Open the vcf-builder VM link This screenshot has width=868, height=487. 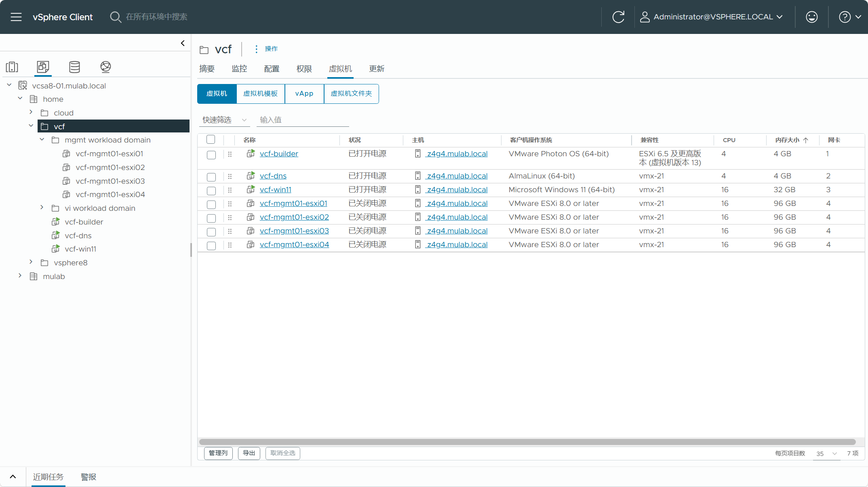pyautogui.click(x=279, y=154)
